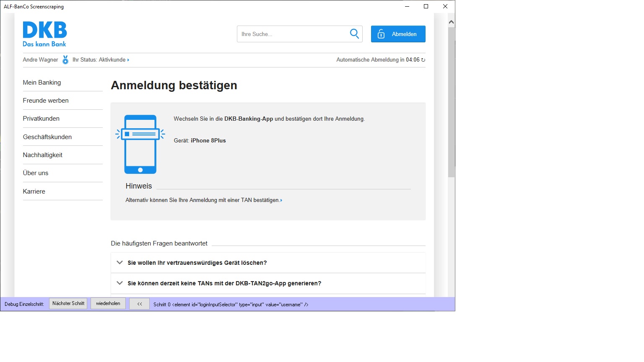
Task: Close the ALF-BanCo Screenscraping window
Action: (x=445, y=6)
